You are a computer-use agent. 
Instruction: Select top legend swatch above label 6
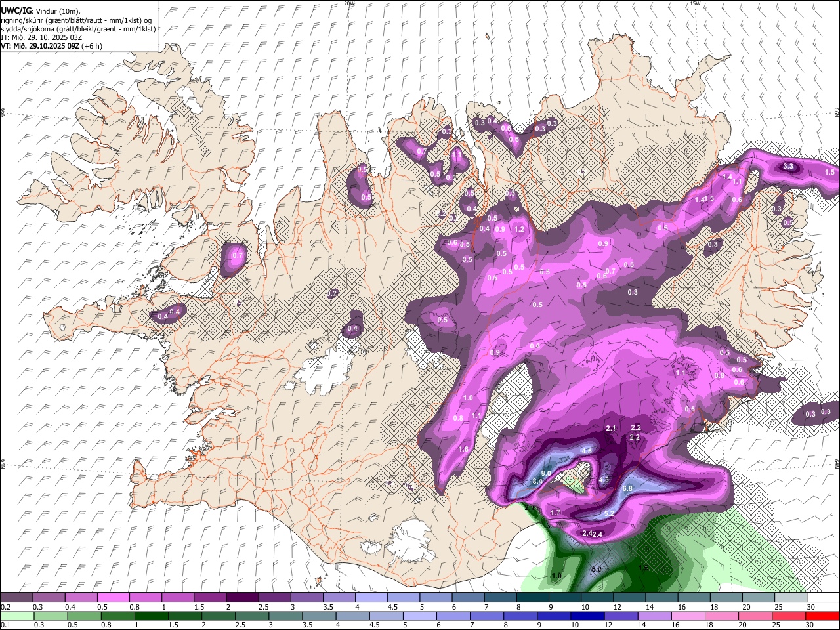point(467,598)
